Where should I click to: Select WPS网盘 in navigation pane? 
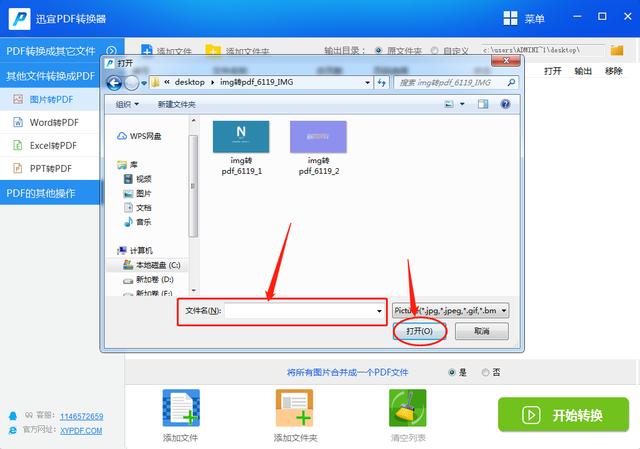pyautogui.click(x=139, y=136)
